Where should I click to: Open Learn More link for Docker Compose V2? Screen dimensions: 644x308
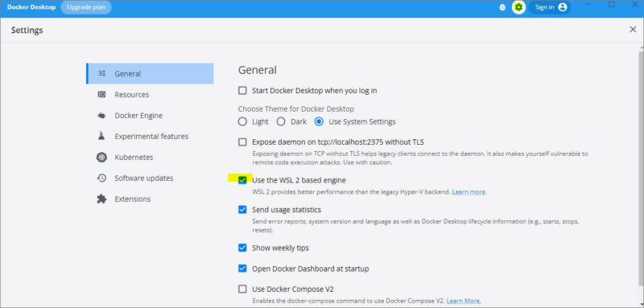point(464,301)
